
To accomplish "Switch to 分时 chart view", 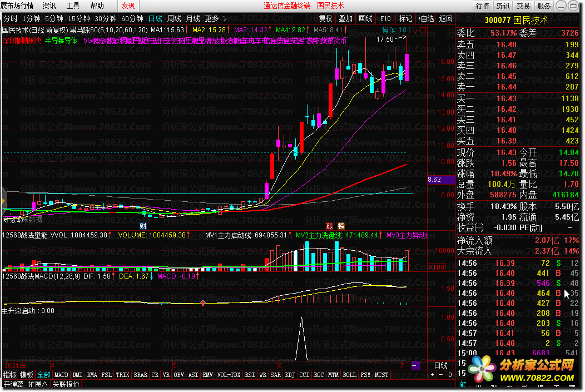I will coord(11,19).
